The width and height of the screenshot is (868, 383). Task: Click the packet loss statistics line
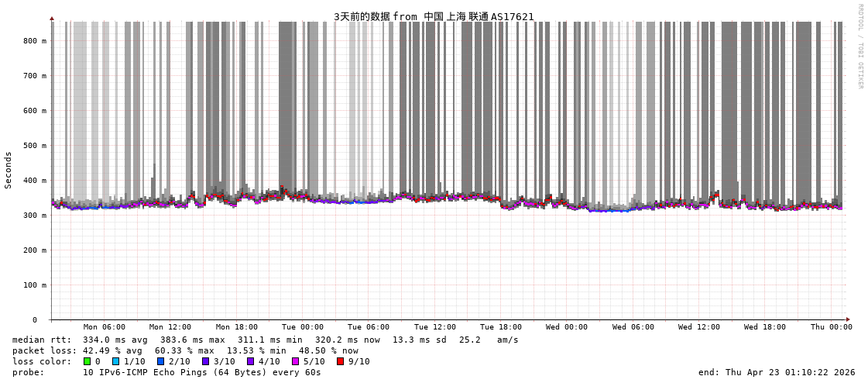point(185,350)
